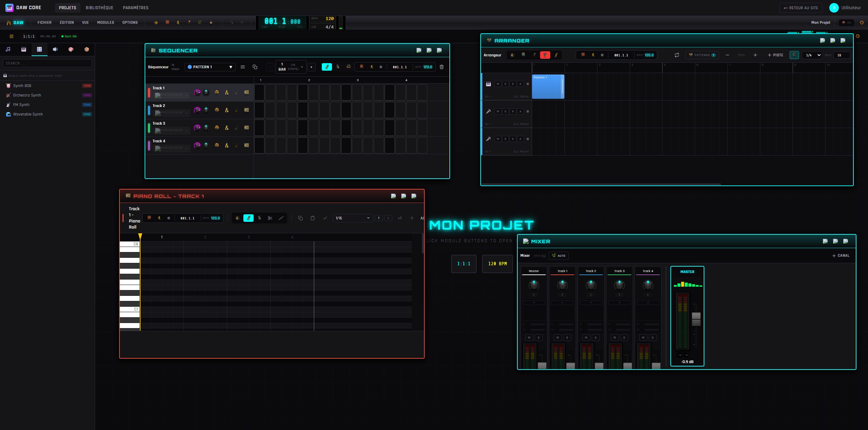The width and height of the screenshot is (868, 430).
Task: Select the red highlighted tool in the Arranger toolbar
Action: tap(545, 55)
